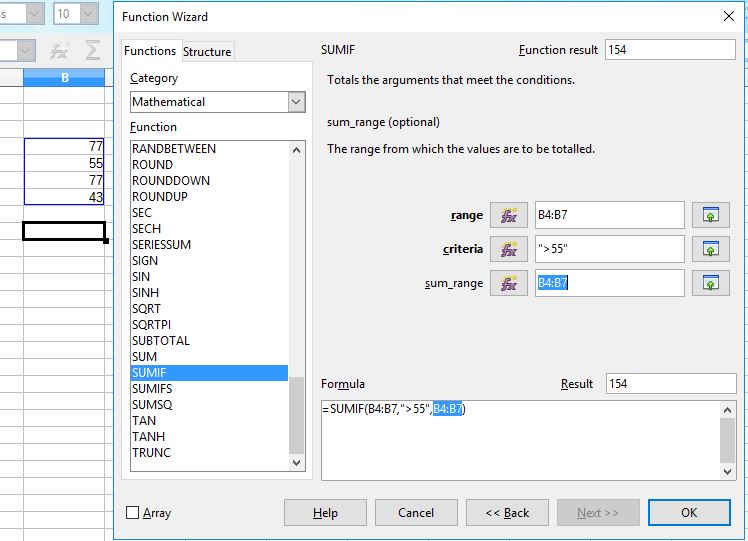Image resolution: width=748 pixels, height=541 pixels.
Task: Select SIGN in the function list
Action: (209, 260)
